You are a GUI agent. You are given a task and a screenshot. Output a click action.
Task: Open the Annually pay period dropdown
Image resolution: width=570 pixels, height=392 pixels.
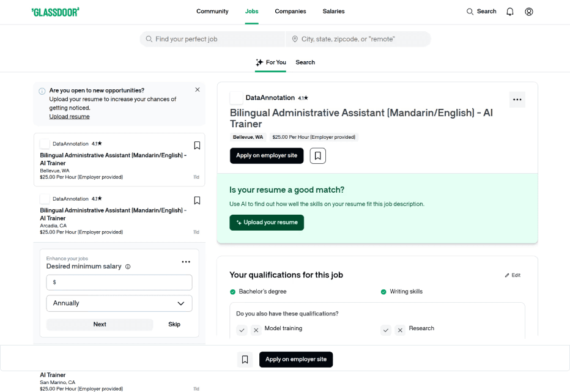[x=119, y=303]
